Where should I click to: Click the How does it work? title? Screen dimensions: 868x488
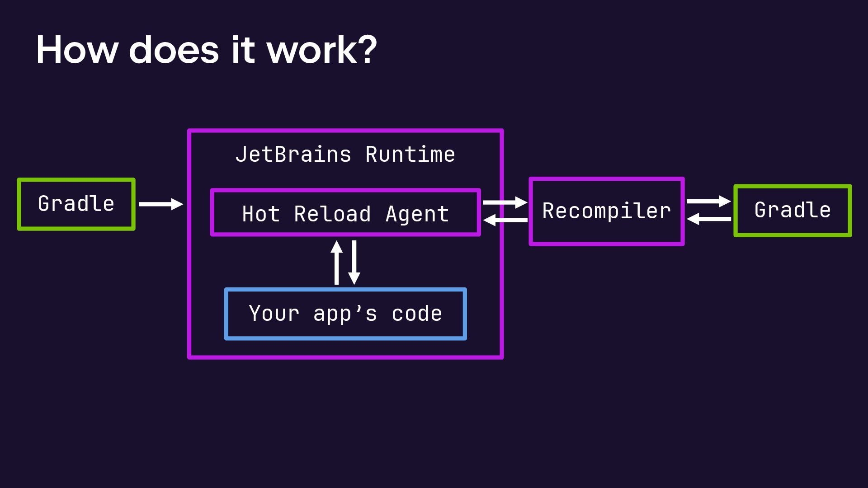(206, 50)
